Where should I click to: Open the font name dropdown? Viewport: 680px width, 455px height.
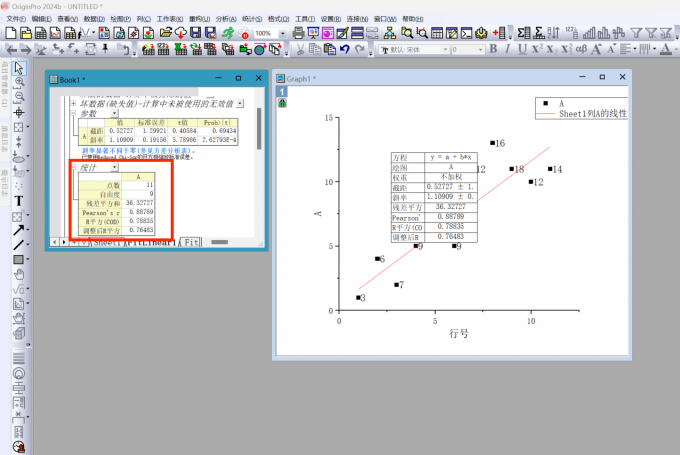tap(445, 50)
